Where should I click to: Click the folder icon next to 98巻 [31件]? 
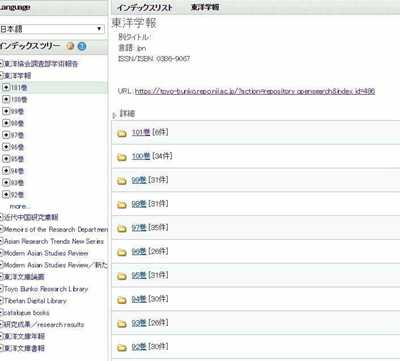click(x=122, y=204)
